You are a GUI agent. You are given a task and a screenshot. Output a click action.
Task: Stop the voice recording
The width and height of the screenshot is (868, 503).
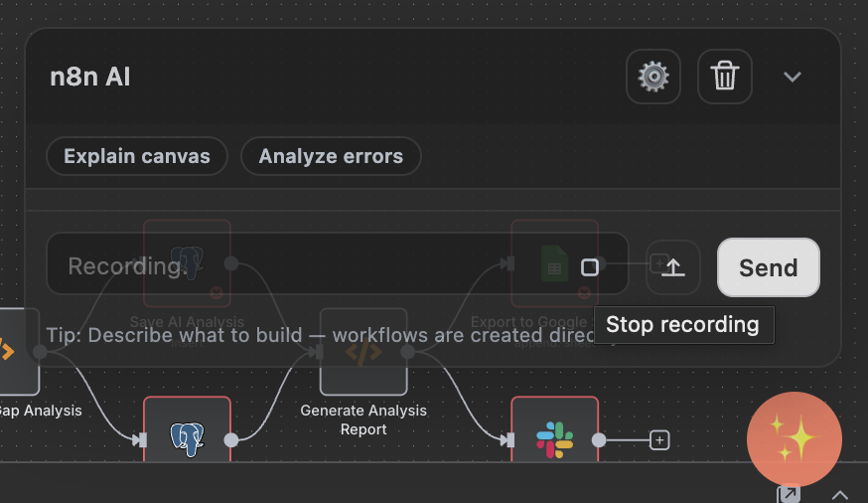pyautogui.click(x=590, y=266)
